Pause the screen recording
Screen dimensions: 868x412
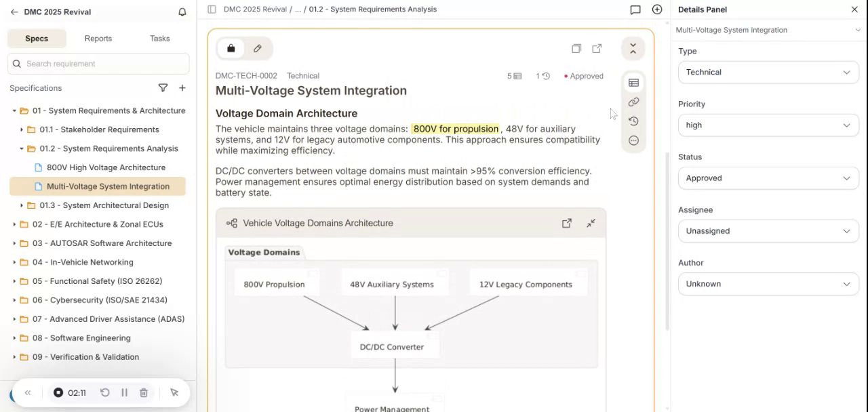point(125,392)
